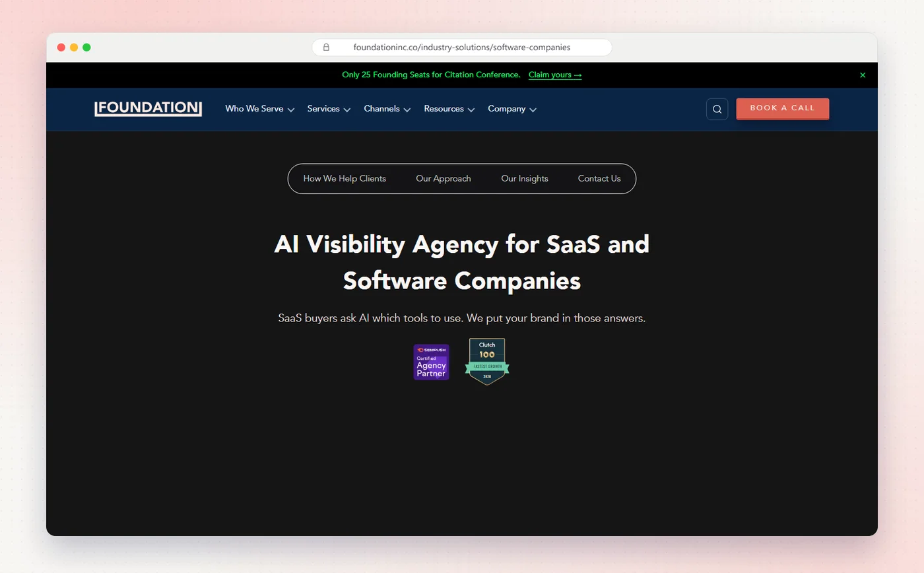The height and width of the screenshot is (573, 924).
Task: Expand the Company dropdown
Action: 512,109
